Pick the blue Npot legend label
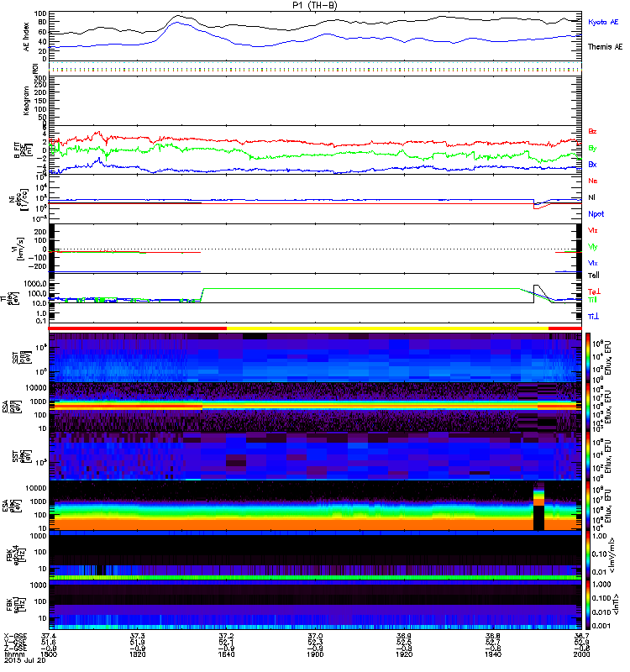This screenshot has height=672, width=630. 596,214
